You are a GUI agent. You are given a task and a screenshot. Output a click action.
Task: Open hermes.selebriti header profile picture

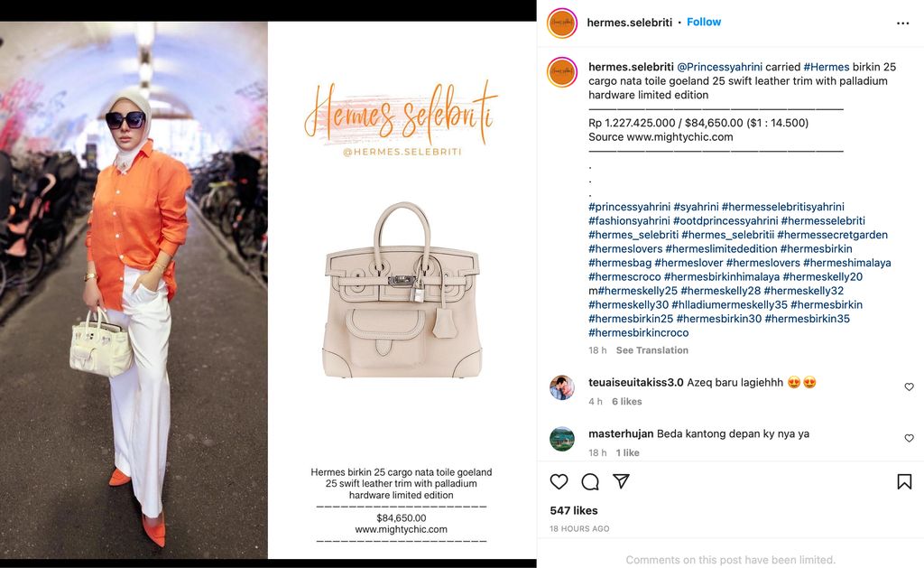point(562,23)
